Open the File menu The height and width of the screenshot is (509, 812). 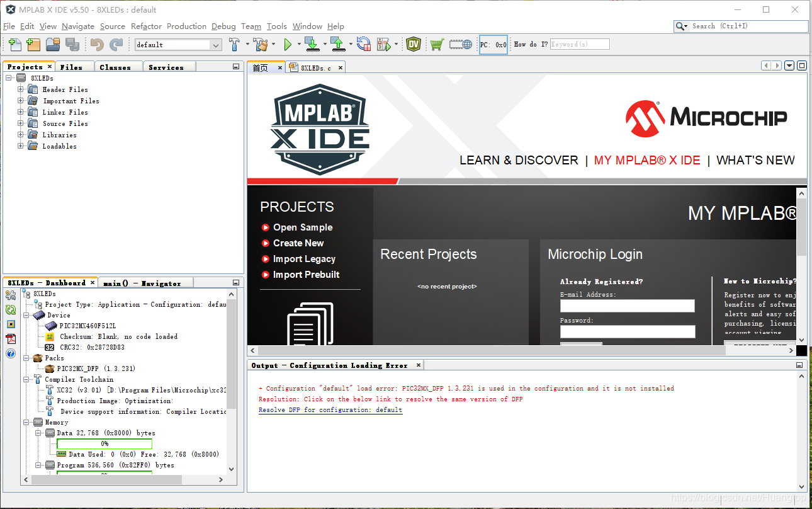pos(9,26)
